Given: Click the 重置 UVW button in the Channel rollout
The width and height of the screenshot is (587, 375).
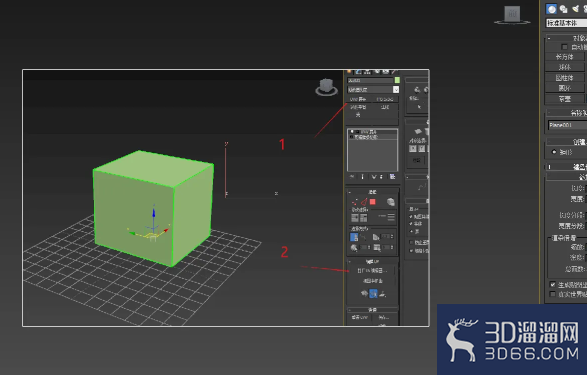Looking at the screenshot, I should [360, 317].
